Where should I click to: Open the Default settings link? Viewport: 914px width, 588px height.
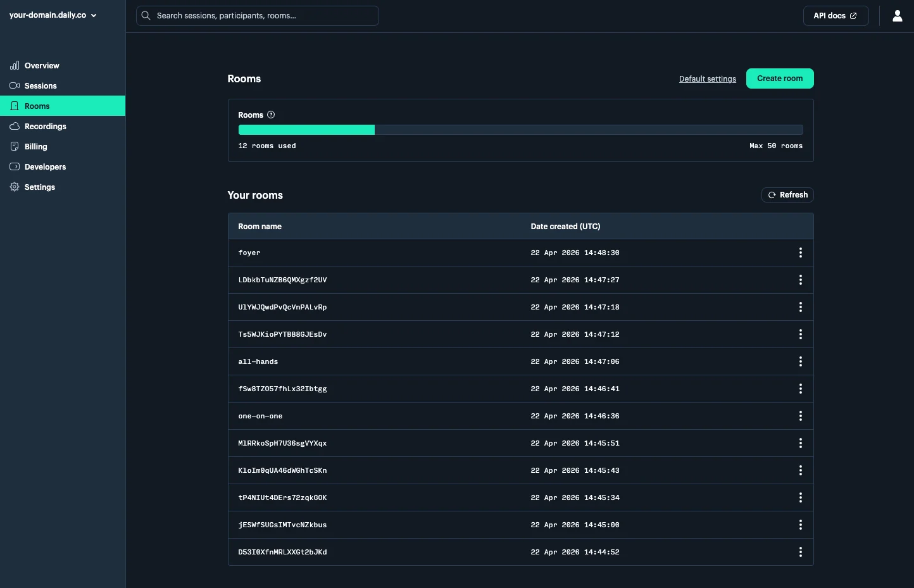pyautogui.click(x=708, y=79)
